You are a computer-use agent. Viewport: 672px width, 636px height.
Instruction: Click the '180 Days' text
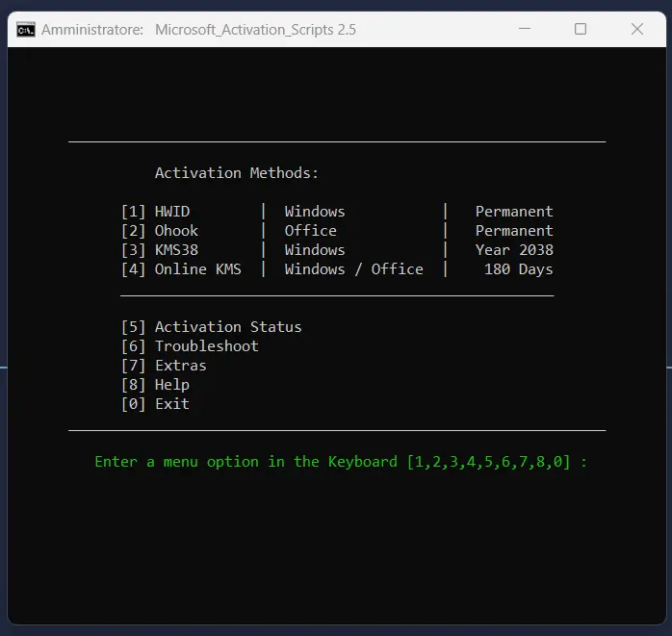click(x=519, y=269)
